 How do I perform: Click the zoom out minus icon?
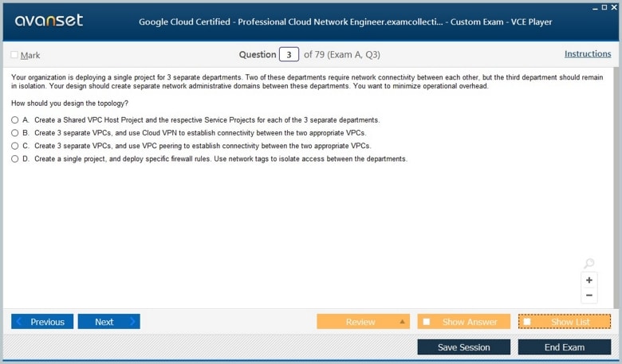pos(589,295)
